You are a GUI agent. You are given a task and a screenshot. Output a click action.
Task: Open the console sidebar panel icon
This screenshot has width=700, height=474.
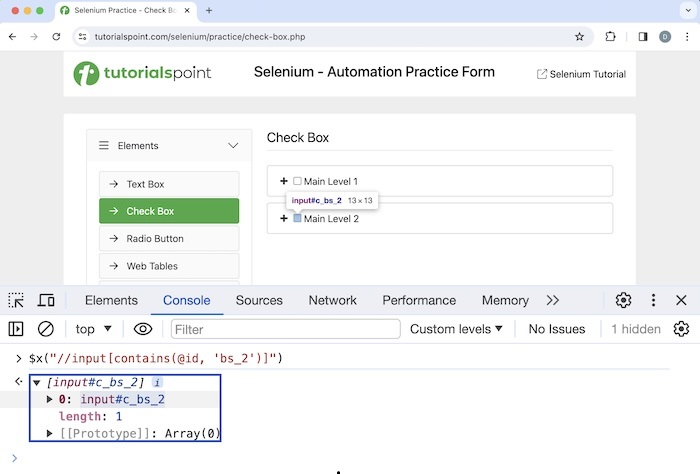pyautogui.click(x=16, y=329)
